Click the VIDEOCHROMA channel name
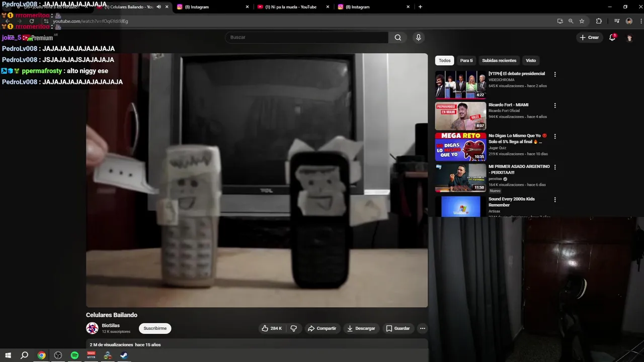This screenshot has width=644, height=362. (501, 80)
